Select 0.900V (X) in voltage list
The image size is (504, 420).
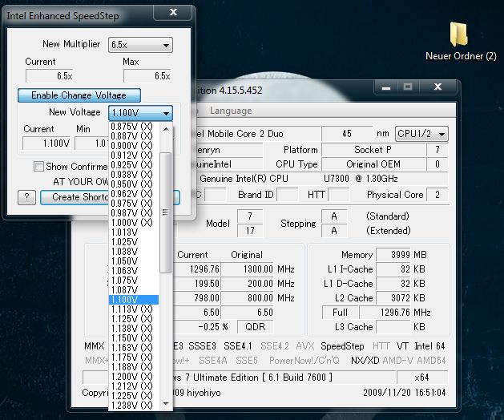point(134,146)
